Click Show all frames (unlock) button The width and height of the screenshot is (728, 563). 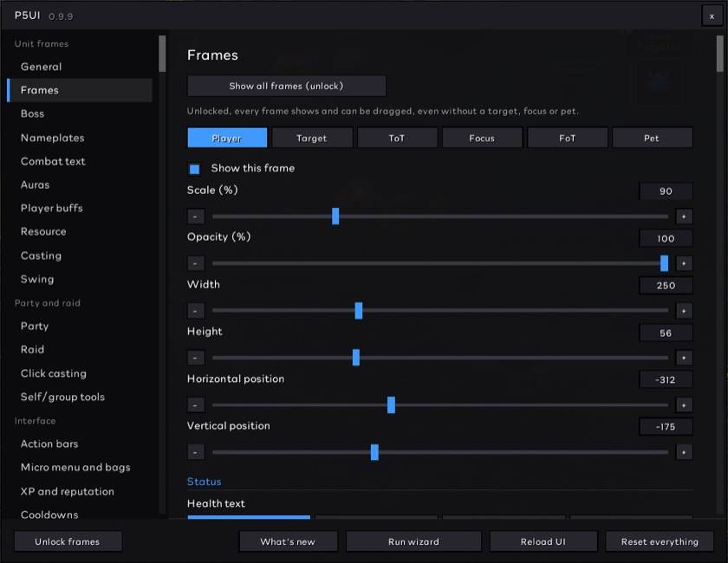pyautogui.click(x=287, y=86)
